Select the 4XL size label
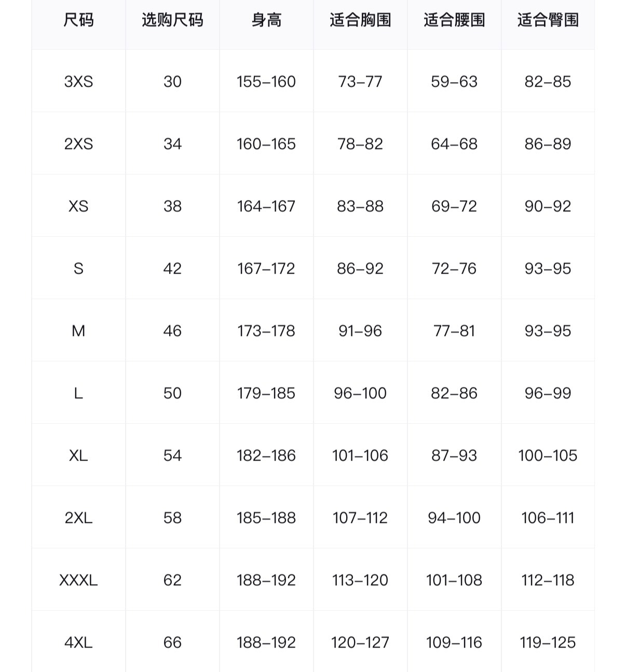Screen dimensions: 626x672 point(78,642)
